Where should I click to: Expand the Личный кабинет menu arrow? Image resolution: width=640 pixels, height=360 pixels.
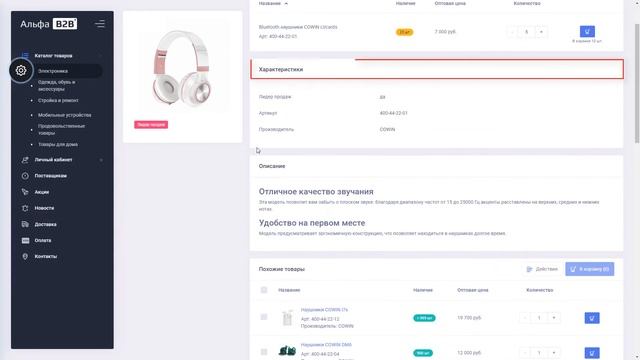click(x=101, y=160)
